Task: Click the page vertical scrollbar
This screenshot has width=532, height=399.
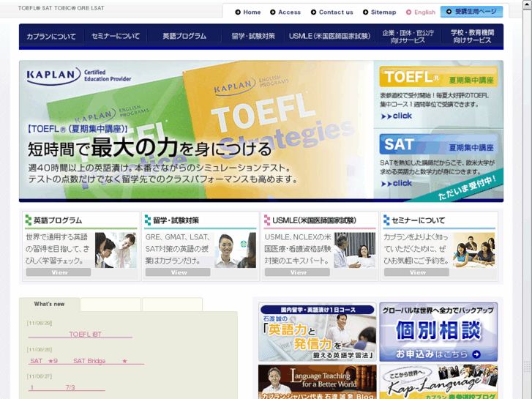Action: pyautogui.click(x=527, y=199)
